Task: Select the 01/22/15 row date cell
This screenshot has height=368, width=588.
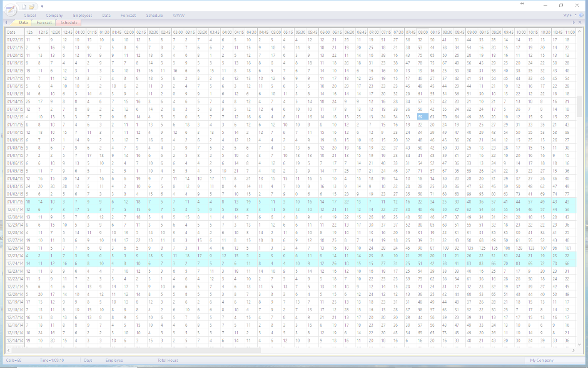Action: click(x=15, y=40)
